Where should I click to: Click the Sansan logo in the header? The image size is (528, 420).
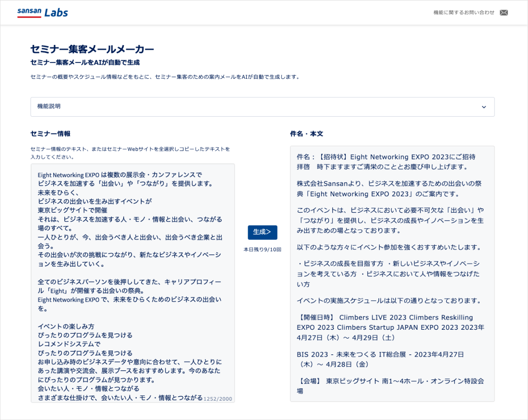coord(29,12)
